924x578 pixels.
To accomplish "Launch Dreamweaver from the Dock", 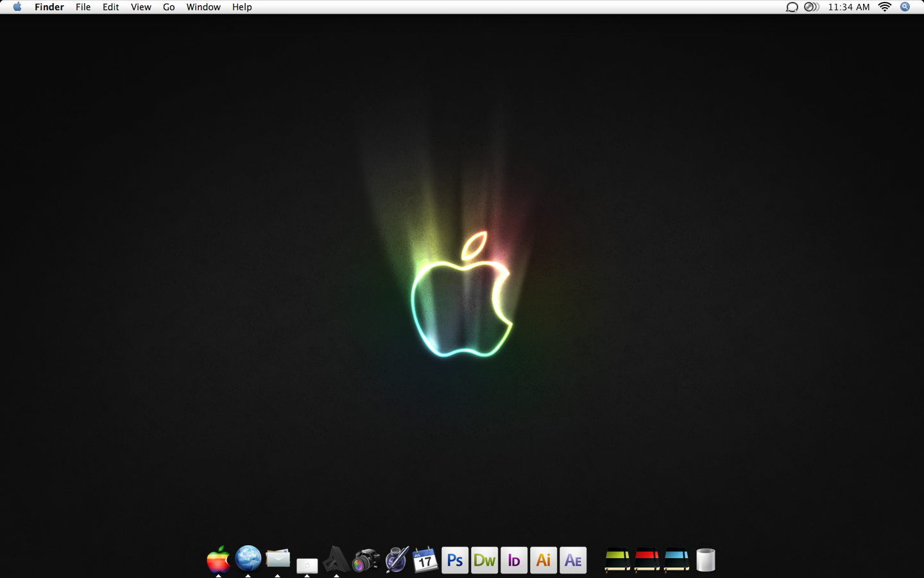I will [484, 560].
